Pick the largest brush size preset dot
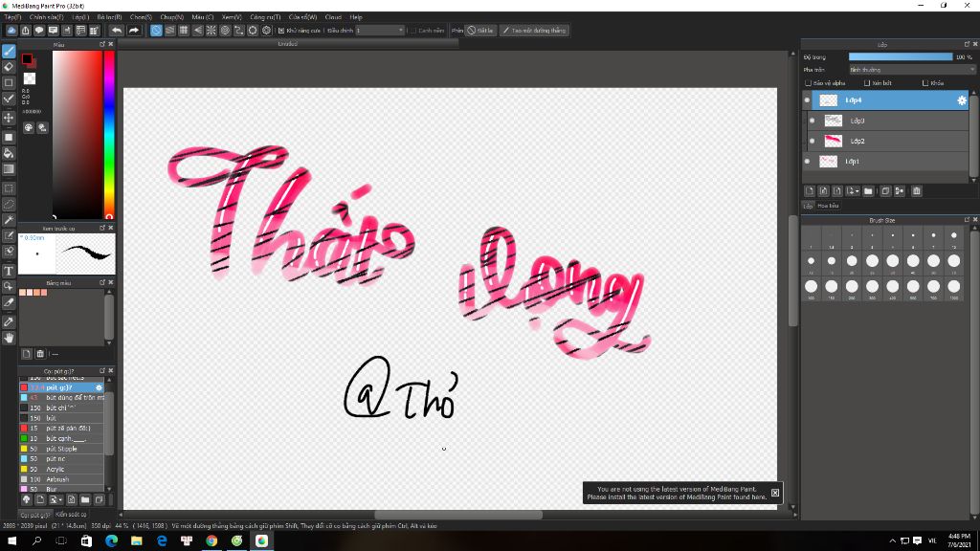The image size is (980, 551). click(954, 286)
